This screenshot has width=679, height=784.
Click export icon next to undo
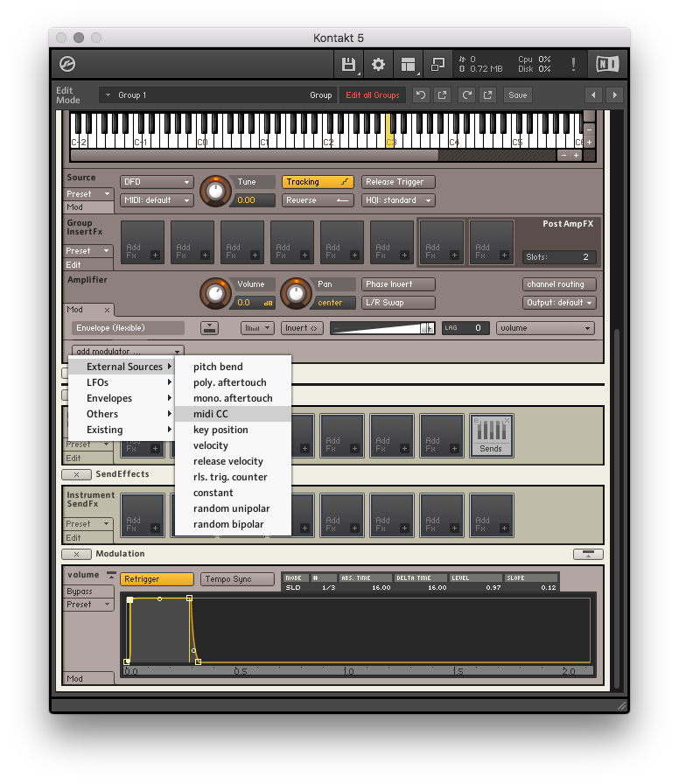[x=442, y=95]
